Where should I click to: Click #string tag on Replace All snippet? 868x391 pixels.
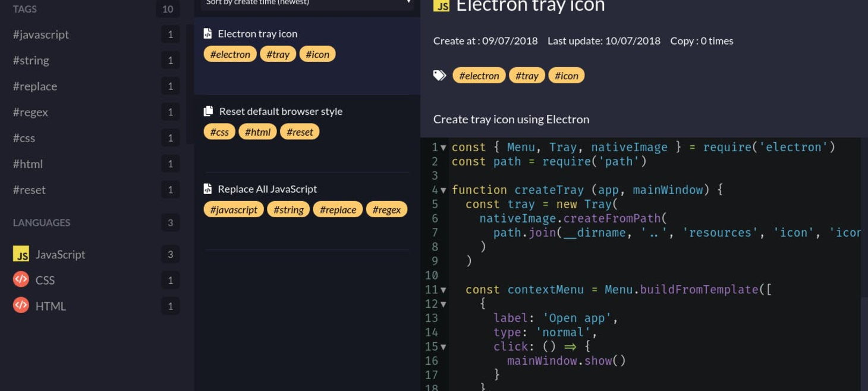pos(288,209)
